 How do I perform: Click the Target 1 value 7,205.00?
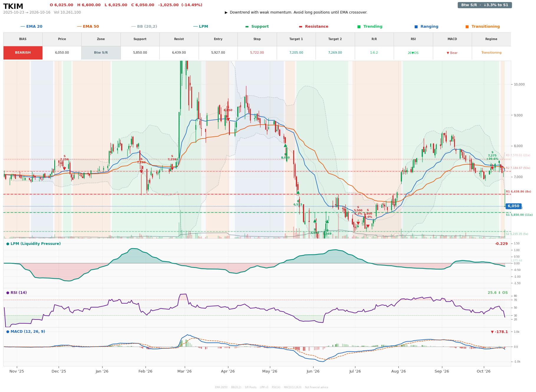coord(296,53)
